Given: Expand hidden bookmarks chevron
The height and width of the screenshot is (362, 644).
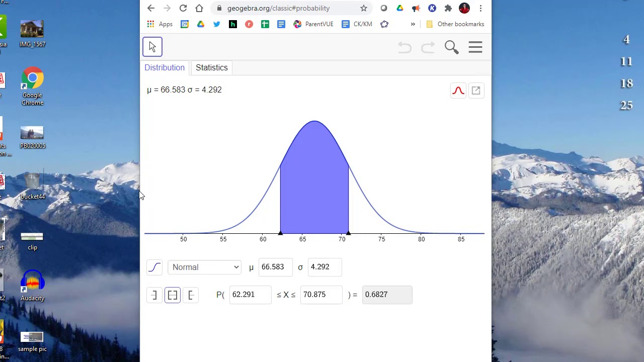Looking at the screenshot, I should point(413,24).
